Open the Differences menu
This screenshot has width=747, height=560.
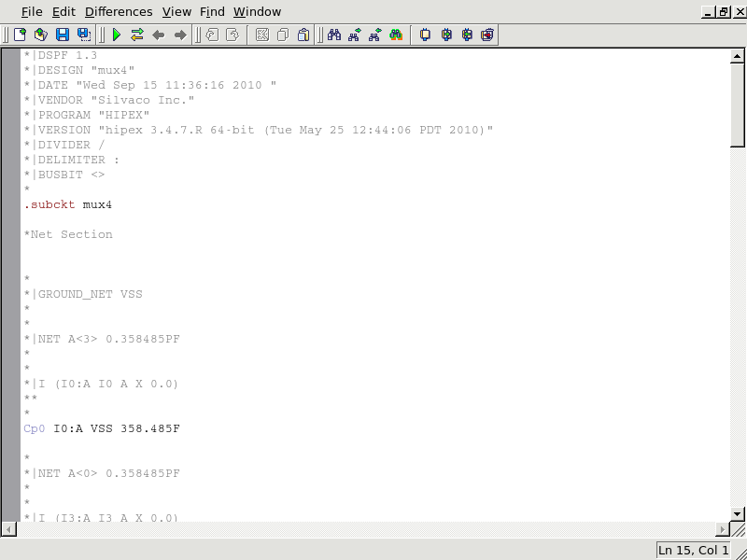(x=119, y=12)
